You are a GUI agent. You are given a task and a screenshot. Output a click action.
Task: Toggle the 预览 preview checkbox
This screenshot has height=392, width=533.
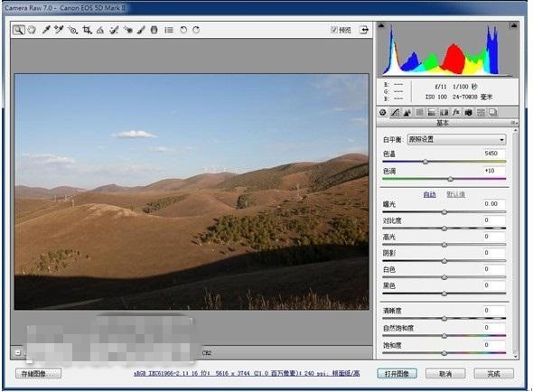[x=334, y=30]
